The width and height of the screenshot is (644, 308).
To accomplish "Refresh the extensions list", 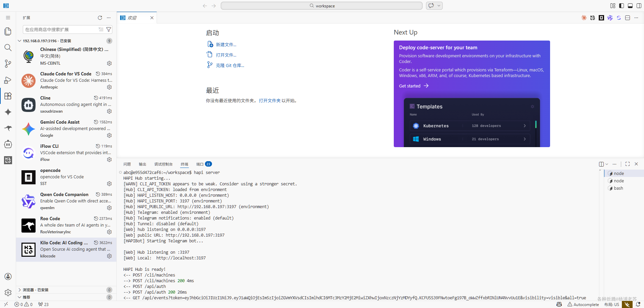I will coord(100,18).
